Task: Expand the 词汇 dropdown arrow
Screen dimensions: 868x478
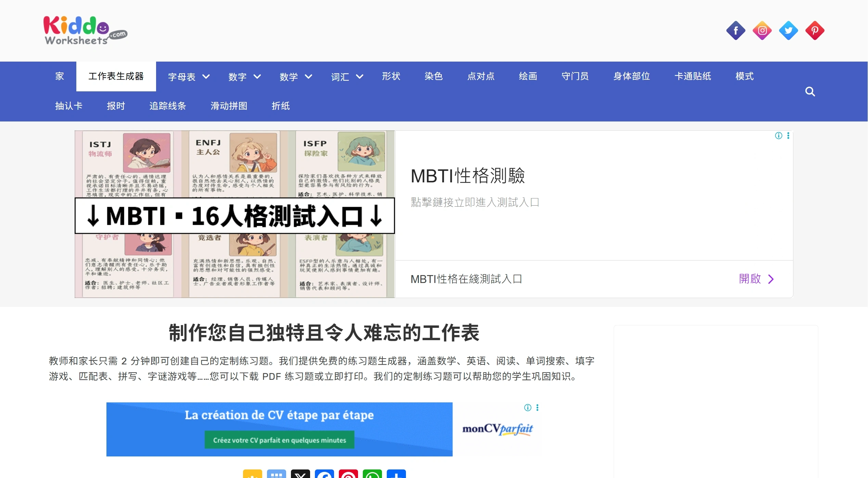Action: [359, 77]
